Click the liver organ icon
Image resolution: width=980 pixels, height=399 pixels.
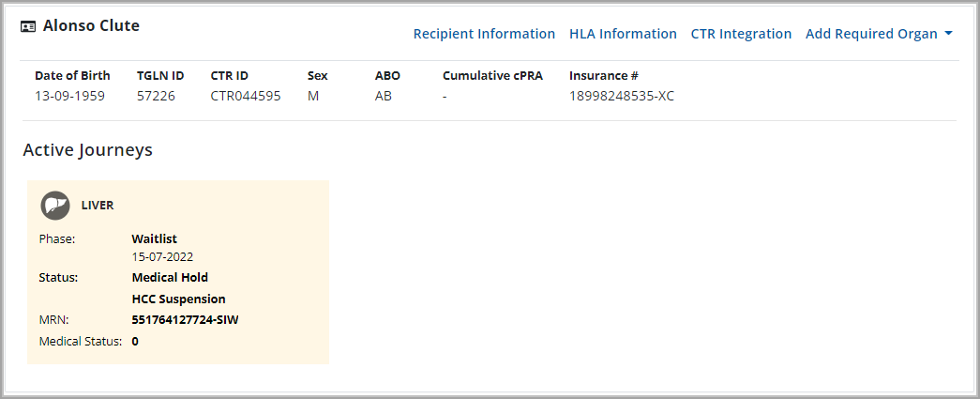55,205
